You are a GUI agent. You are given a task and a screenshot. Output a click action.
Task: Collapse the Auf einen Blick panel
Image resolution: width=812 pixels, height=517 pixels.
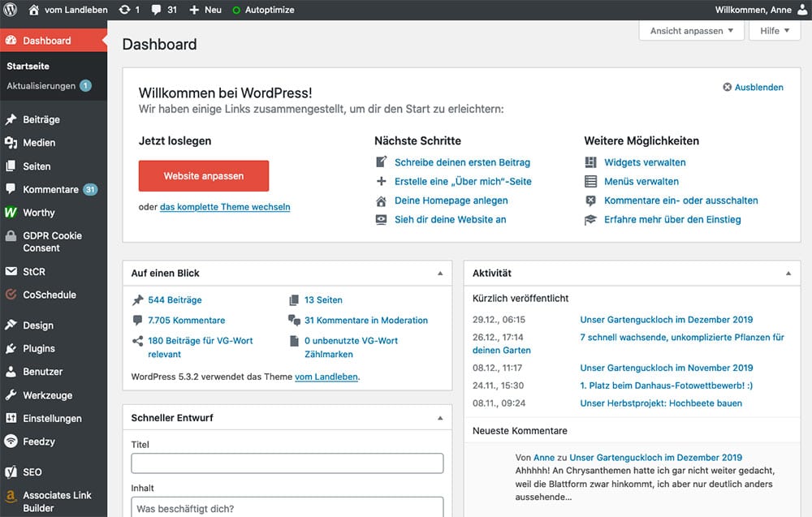(440, 274)
